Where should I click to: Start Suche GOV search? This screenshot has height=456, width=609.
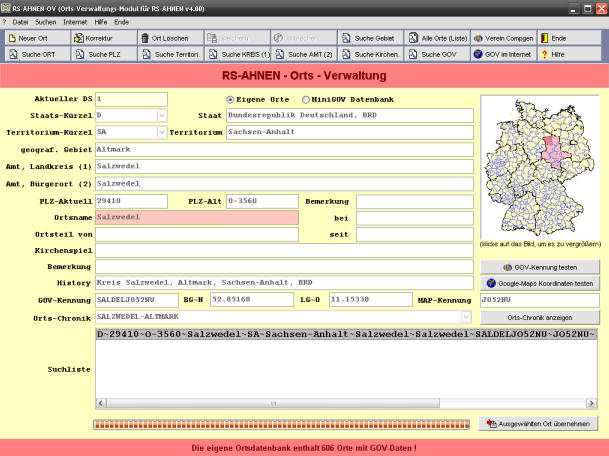click(437, 54)
